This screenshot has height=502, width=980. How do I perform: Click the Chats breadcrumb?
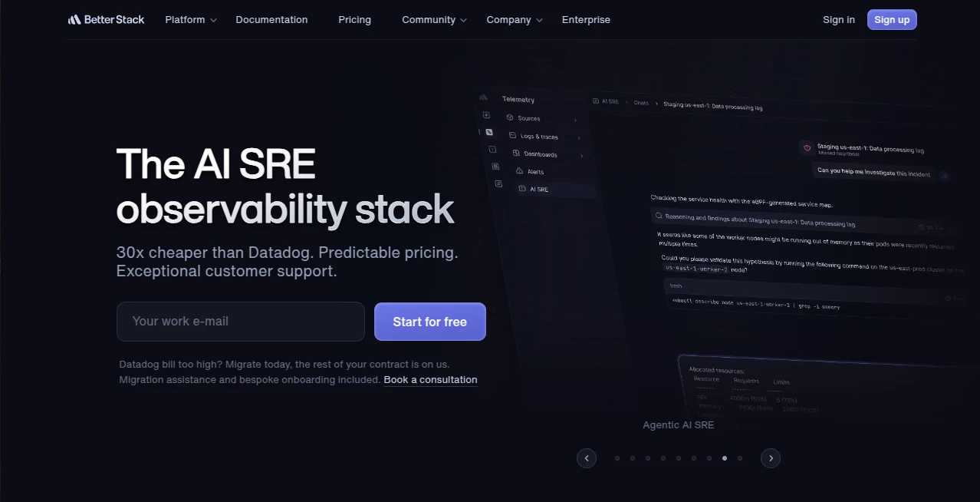coord(641,103)
